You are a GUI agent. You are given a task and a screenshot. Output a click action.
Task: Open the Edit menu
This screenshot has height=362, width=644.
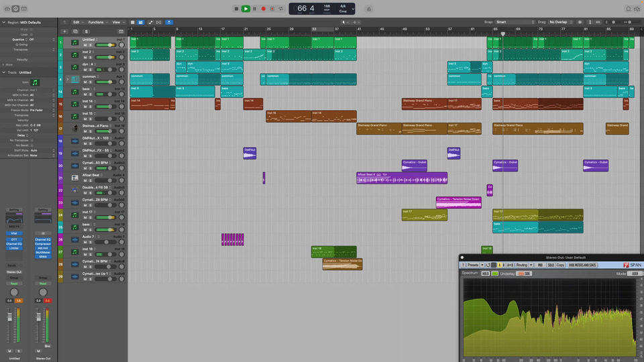(78, 22)
